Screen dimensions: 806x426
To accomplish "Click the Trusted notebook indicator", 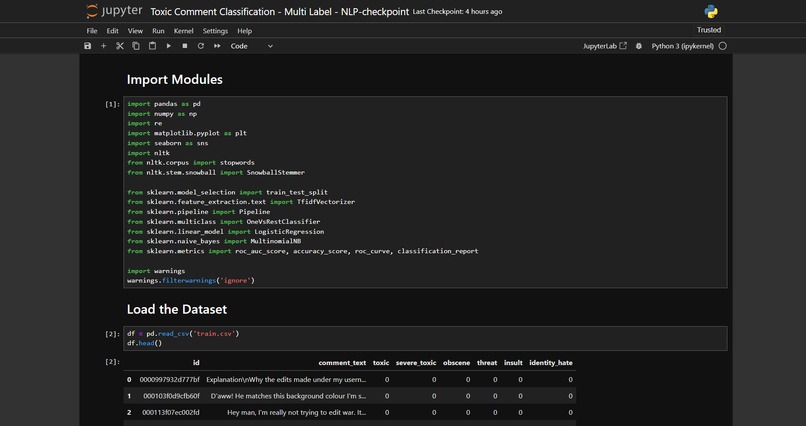I will pos(708,30).
